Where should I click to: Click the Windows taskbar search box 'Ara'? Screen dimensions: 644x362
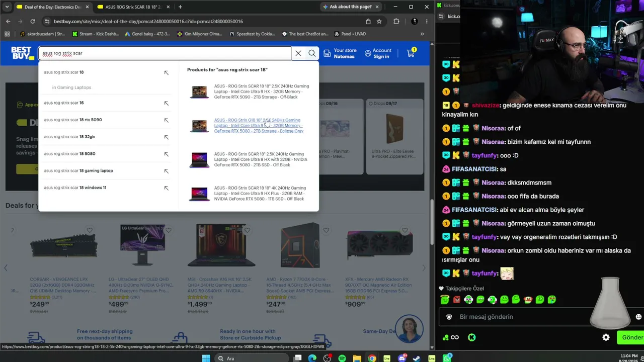pos(252,358)
